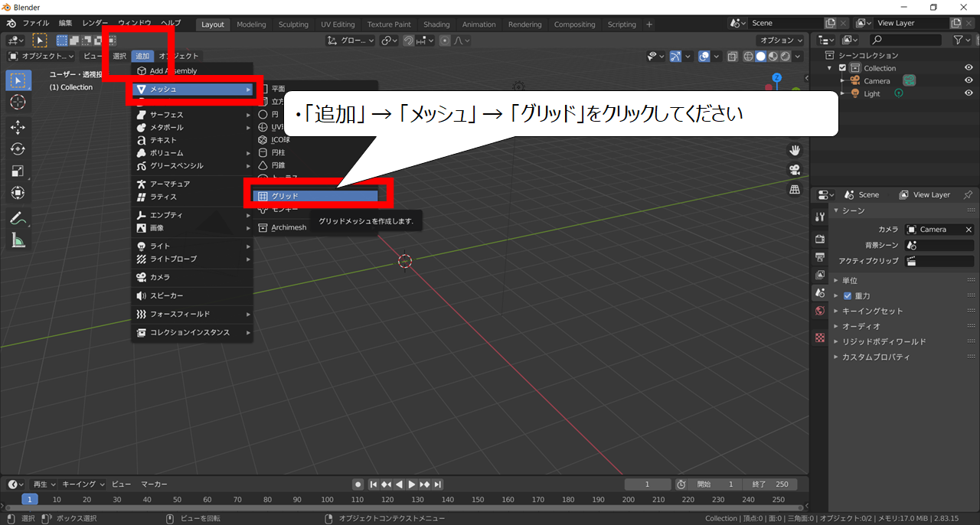
Task: Jump to end frame button
Action: [437, 484]
